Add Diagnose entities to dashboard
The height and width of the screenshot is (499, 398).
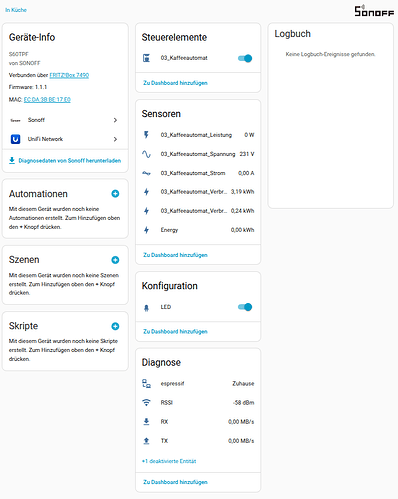tap(175, 482)
